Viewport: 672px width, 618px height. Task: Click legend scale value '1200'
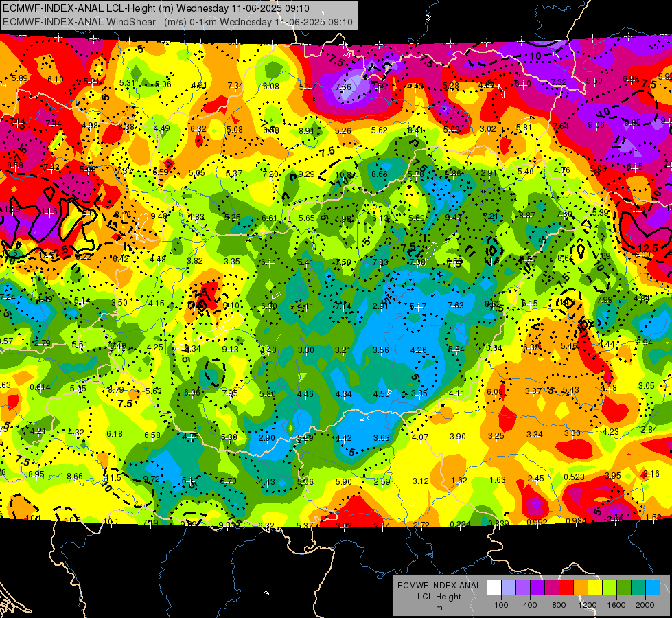(588, 605)
